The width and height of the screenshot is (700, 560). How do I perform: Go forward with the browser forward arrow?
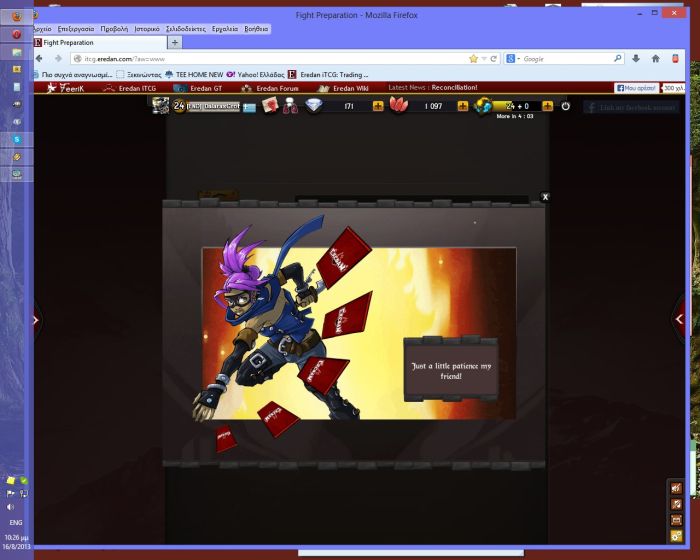tap(58, 59)
